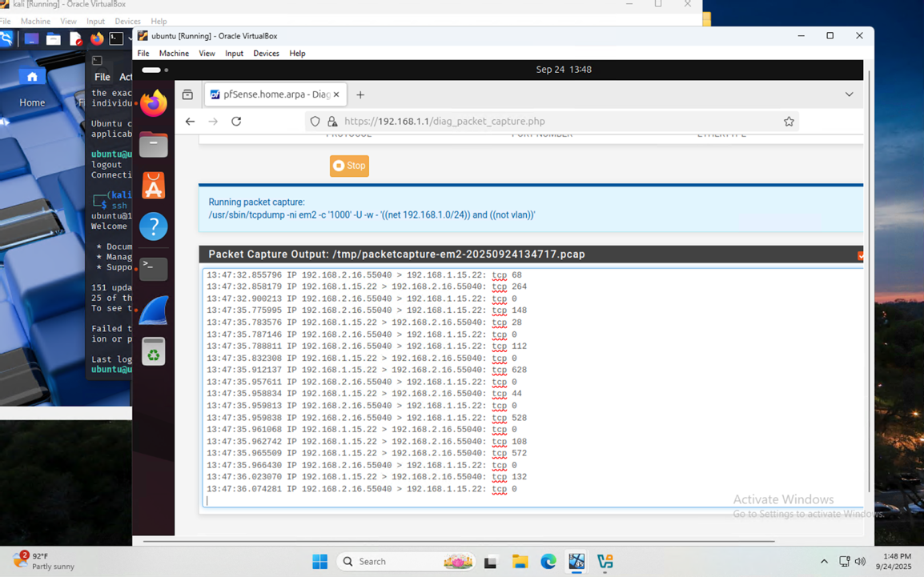Reload the pfSense page
Viewport: 924px width, 577px height.
[x=236, y=122]
